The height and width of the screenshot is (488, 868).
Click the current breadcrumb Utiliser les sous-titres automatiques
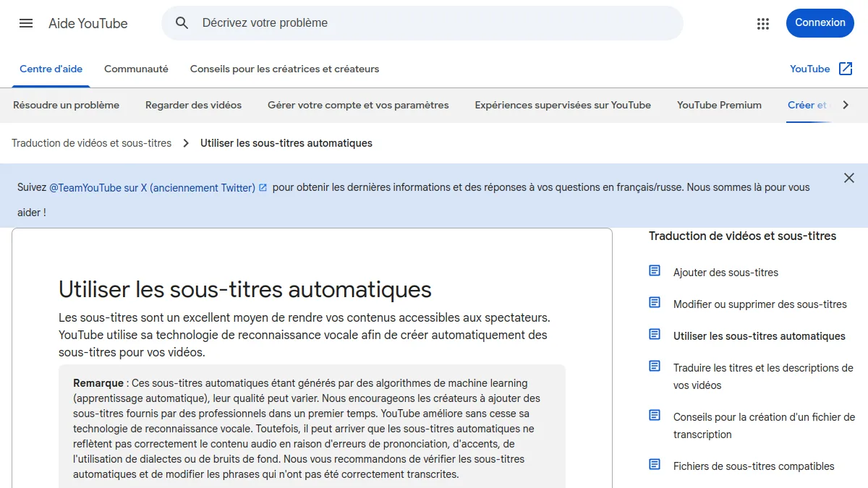tap(286, 143)
